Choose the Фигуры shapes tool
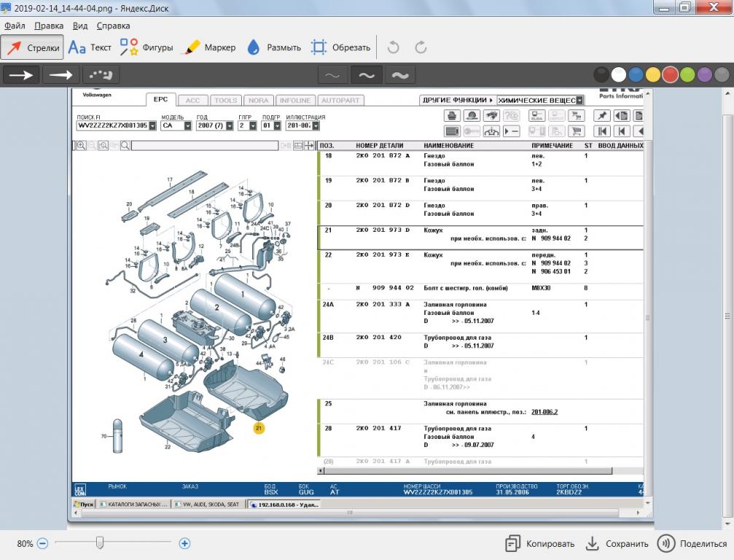Screen dimensions: 734x560 tap(146, 47)
